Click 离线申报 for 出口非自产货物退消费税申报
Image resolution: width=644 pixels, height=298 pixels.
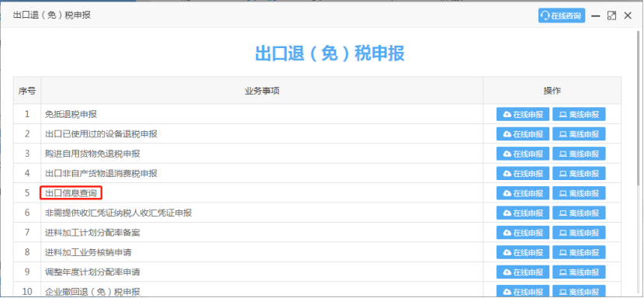579,174
